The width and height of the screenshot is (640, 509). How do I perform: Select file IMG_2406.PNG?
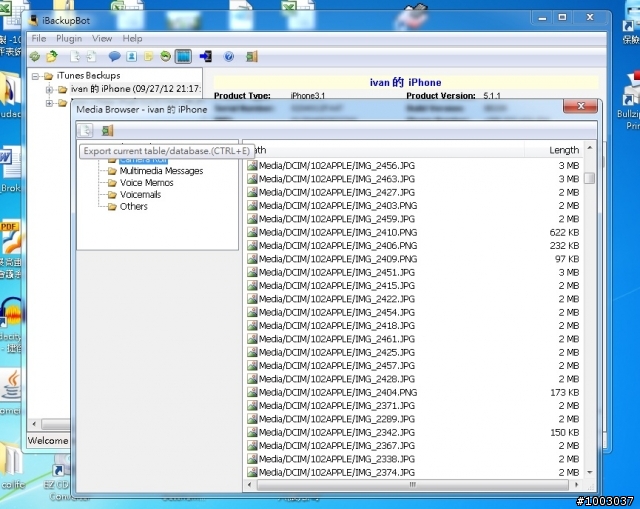[338, 245]
